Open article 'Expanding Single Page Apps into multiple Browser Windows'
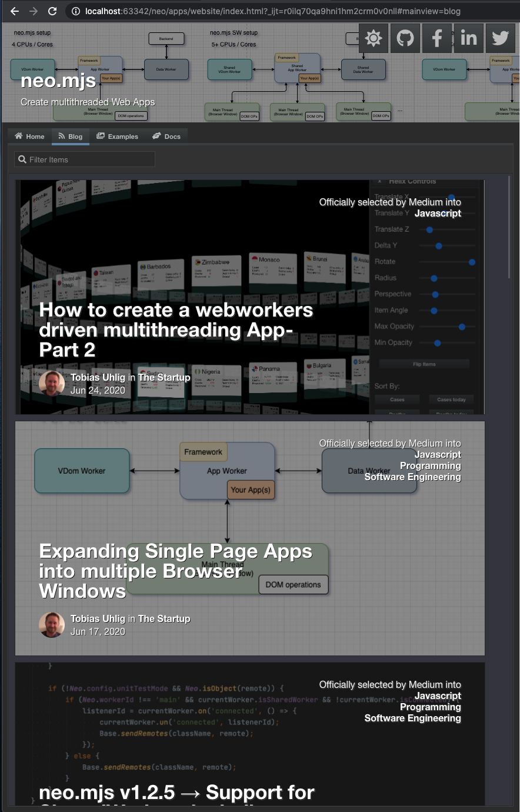Viewport: 520px width, 812px height. click(x=175, y=571)
